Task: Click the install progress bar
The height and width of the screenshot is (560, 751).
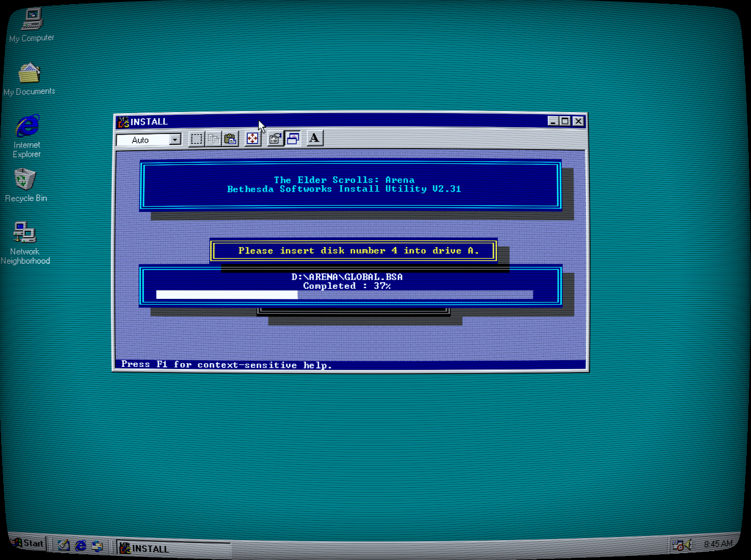Action: click(x=344, y=295)
